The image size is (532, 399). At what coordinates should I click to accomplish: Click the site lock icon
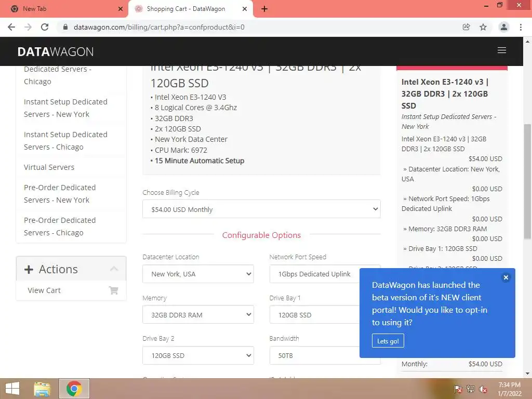click(x=65, y=27)
